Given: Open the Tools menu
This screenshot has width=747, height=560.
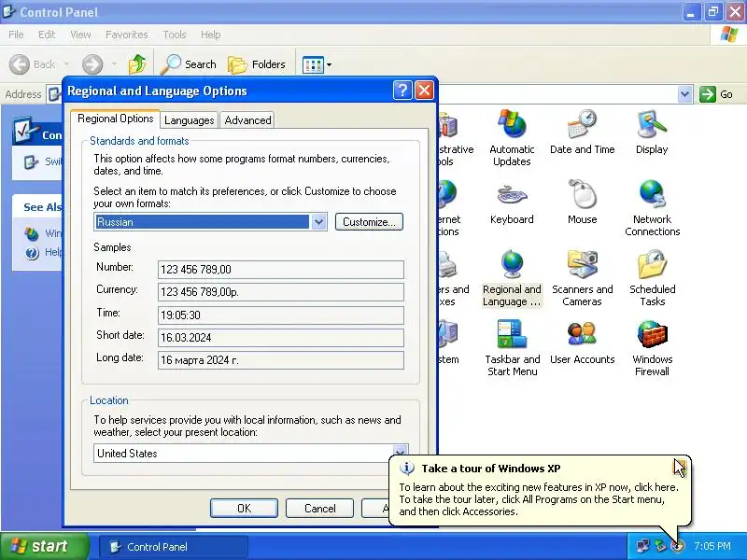Looking at the screenshot, I should pos(175,35).
